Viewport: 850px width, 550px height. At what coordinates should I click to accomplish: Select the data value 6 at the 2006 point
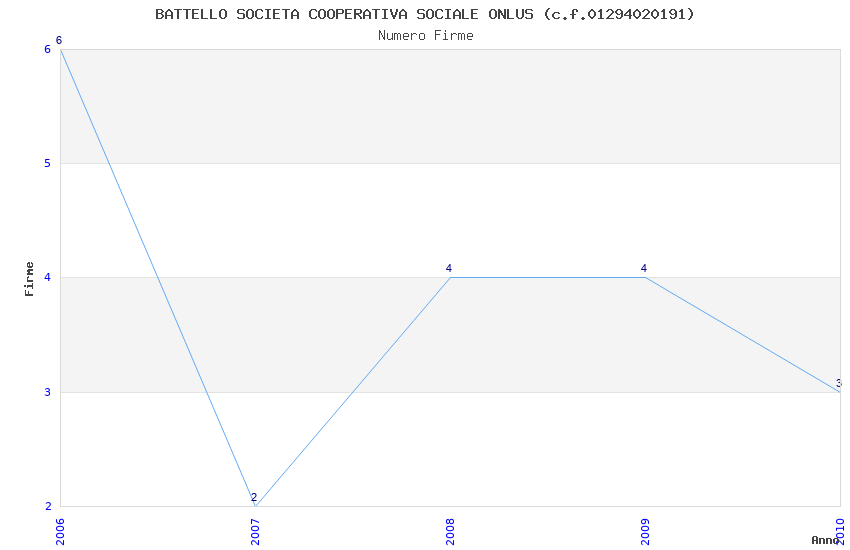59,41
